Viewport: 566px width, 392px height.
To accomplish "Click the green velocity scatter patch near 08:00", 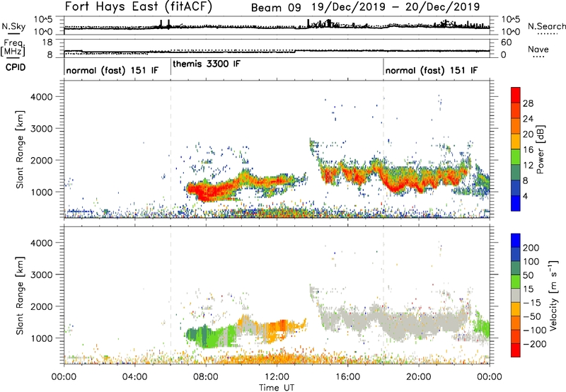I will [x=210, y=336].
